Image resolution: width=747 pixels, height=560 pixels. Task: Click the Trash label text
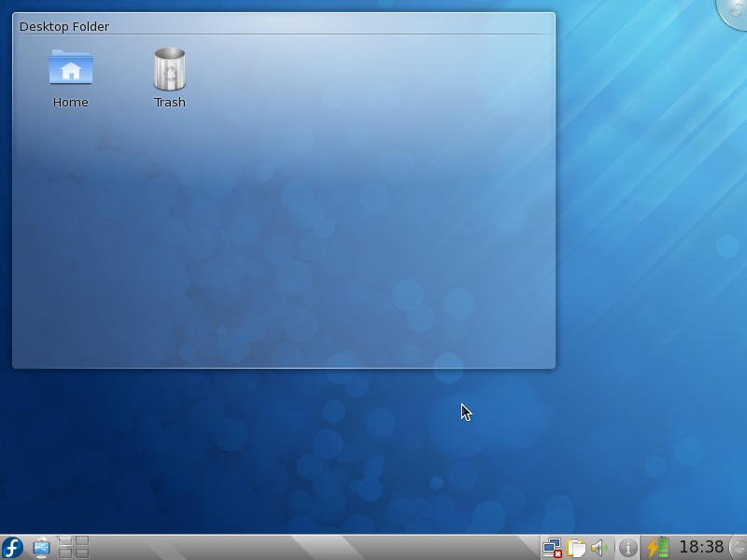[x=170, y=103]
